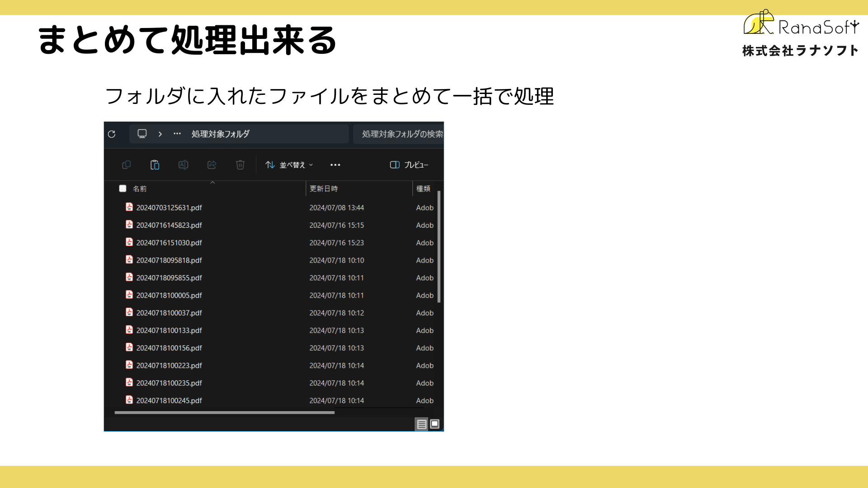The width and height of the screenshot is (868, 488).
Task: Click date 2024/07/16 15:23
Action: click(336, 243)
